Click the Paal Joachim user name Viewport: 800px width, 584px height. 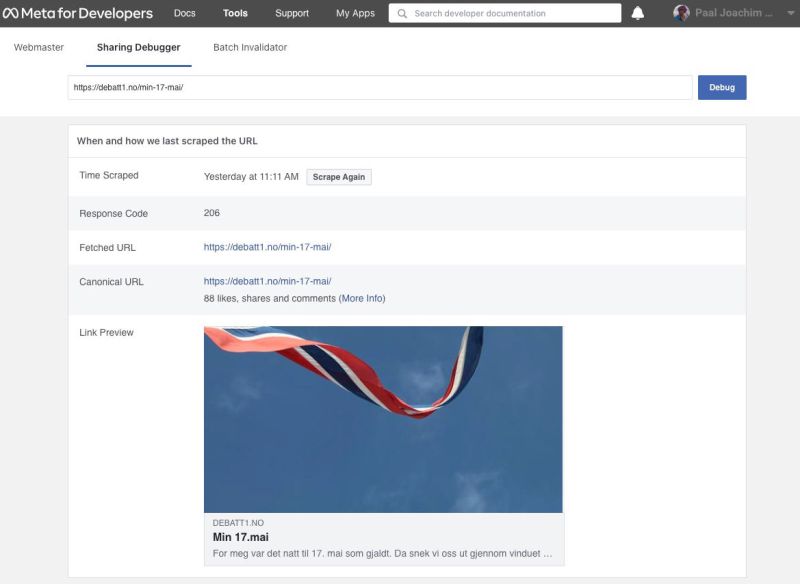click(733, 13)
